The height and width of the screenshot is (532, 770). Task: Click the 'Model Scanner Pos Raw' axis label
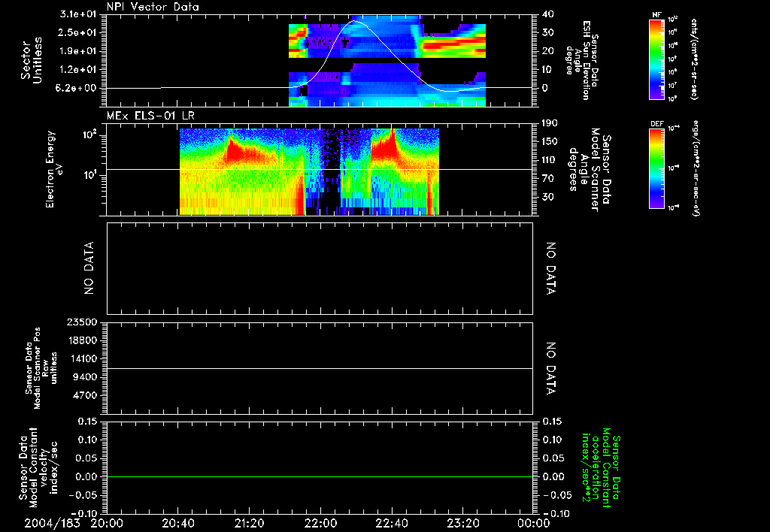pyautogui.click(x=41, y=368)
